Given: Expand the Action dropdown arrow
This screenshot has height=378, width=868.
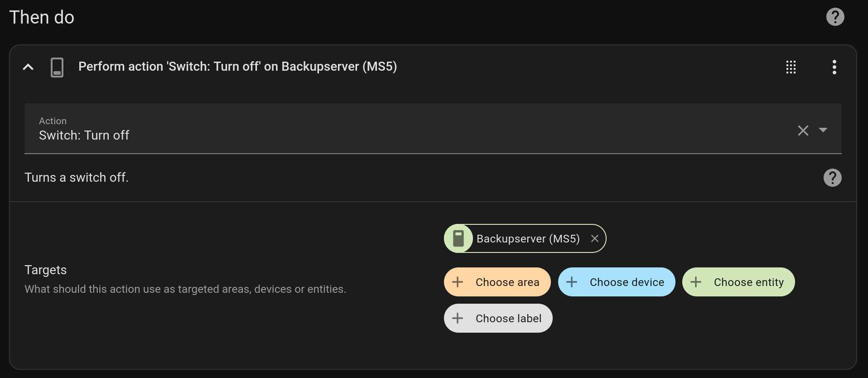Looking at the screenshot, I should tap(823, 130).
